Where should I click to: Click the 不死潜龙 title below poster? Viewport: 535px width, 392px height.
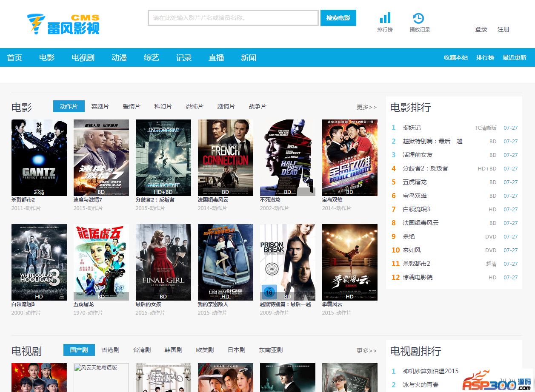tap(270, 200)
